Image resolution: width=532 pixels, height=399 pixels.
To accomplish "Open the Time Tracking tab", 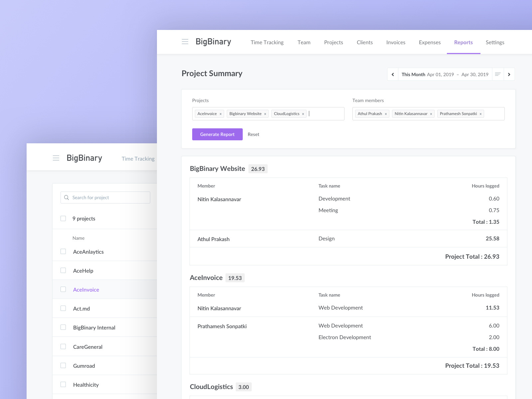I will click(x=267, y=42).
